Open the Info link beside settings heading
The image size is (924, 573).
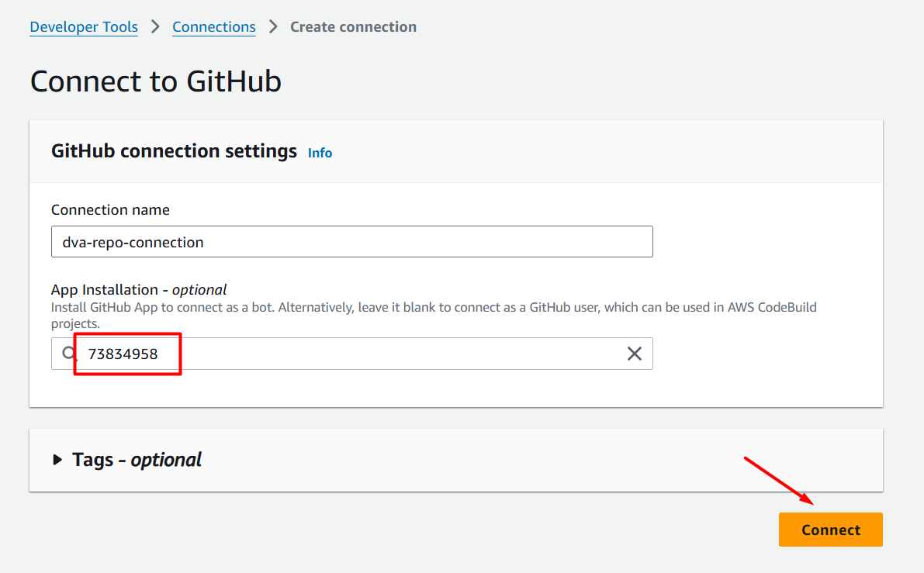point(320,153)
